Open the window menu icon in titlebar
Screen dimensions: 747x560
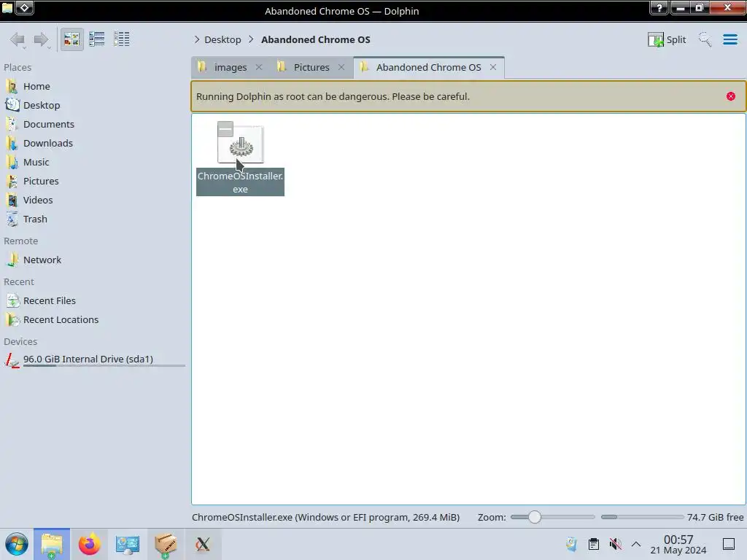point(7,7)
